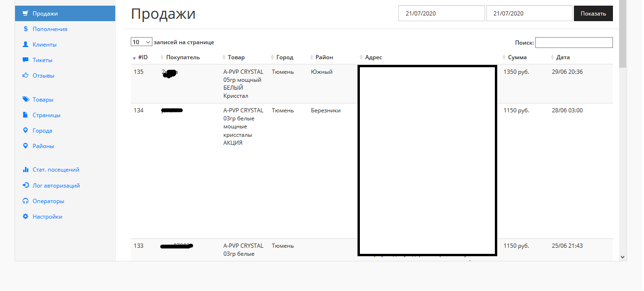Click the thumbs-up icon beside Отзывы

point(25,76)
